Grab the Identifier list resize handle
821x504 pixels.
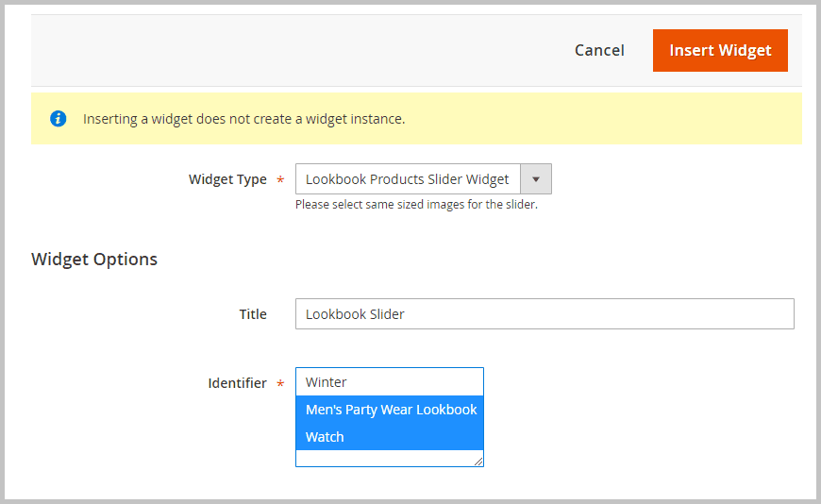[x=478, y=462]
